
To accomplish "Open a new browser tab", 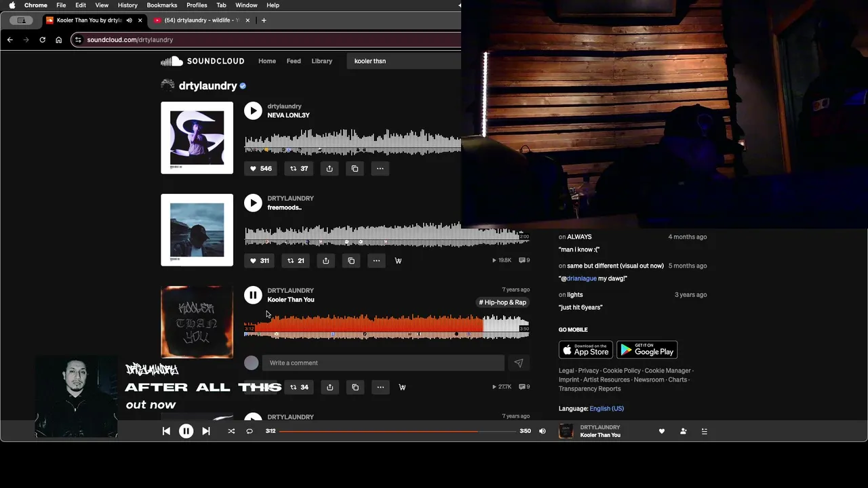I will click(264, 20).
